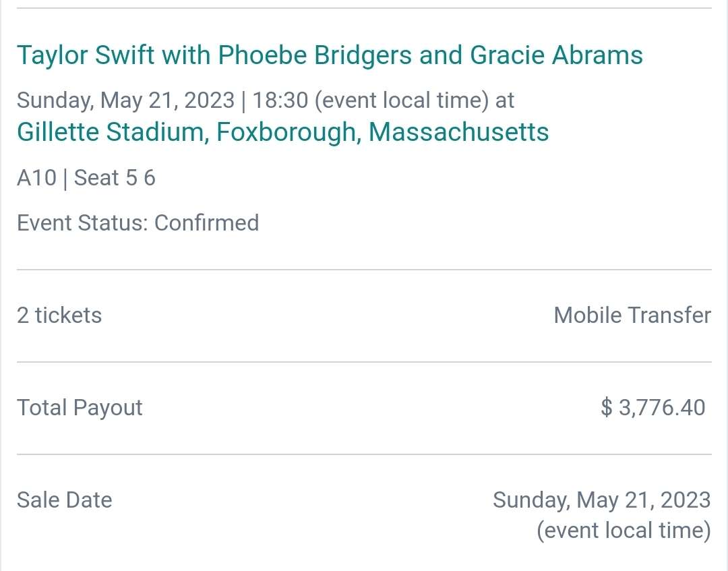Open the Gillette Stadium venue link

point(282,132)
